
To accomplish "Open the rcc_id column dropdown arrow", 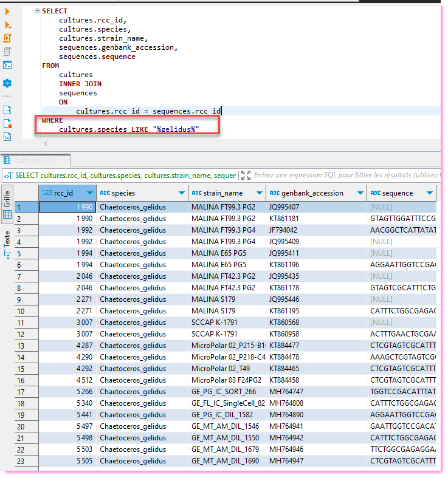I will tap(90, 193).
